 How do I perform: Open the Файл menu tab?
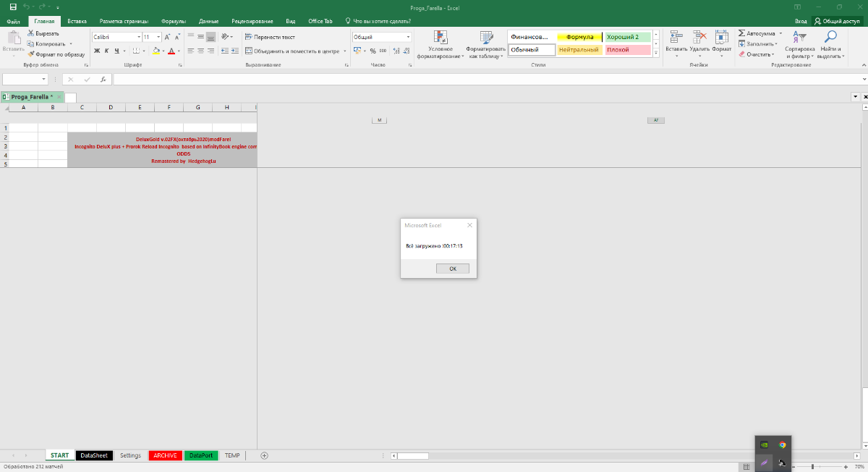(13, 21)
